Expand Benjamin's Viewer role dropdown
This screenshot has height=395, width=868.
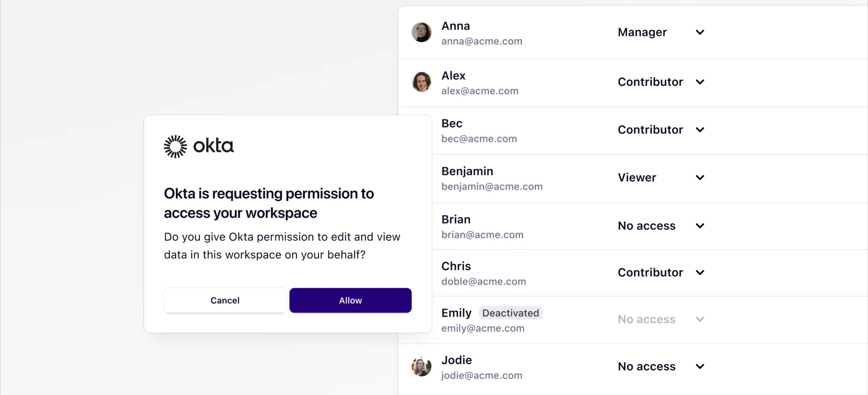pos(700,177)
